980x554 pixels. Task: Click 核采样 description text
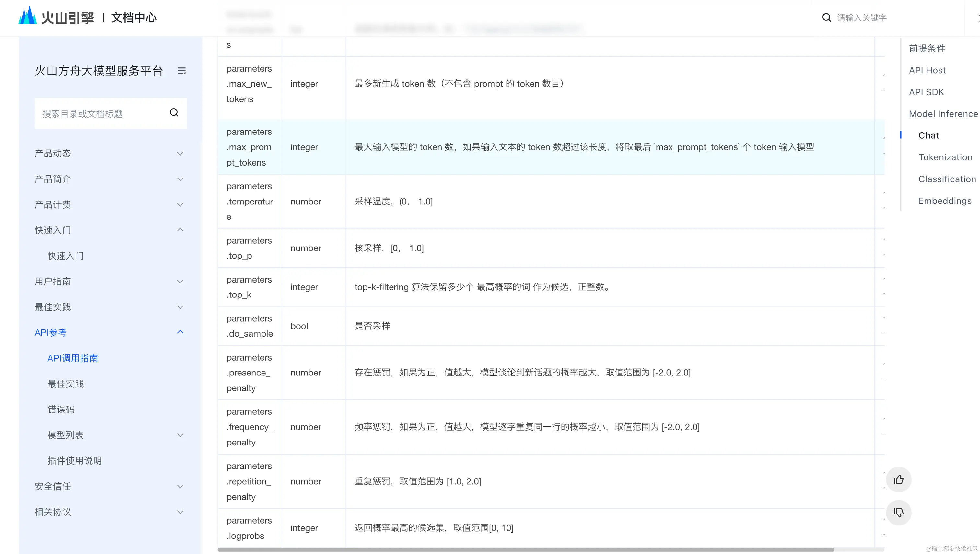coord(389,248)
